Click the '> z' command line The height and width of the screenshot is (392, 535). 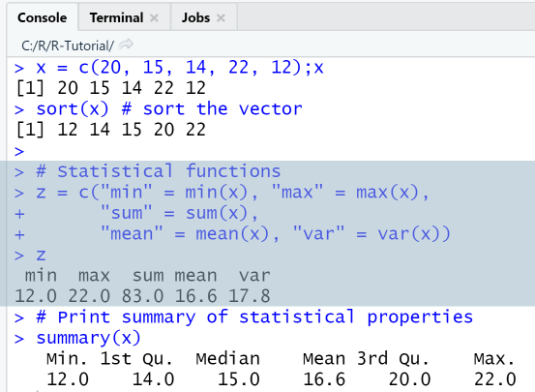coord(30,256)
